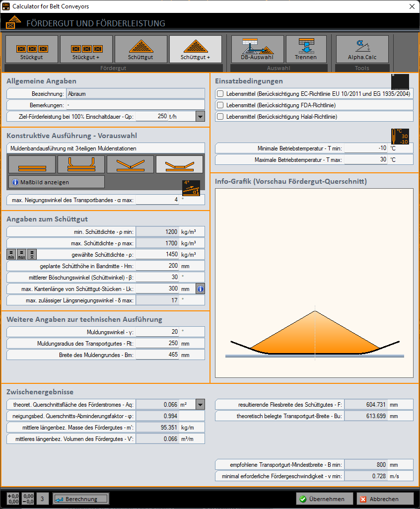The image size is (420, 509).
Task: Open info for max. Kantenlänge Lk
Action: (200, 289)
